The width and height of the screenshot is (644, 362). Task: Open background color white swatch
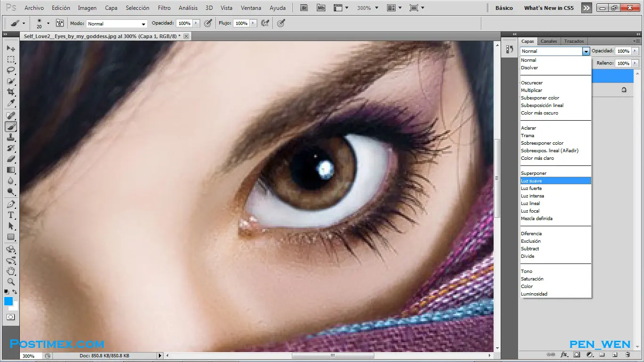click(x=14, y=307)
